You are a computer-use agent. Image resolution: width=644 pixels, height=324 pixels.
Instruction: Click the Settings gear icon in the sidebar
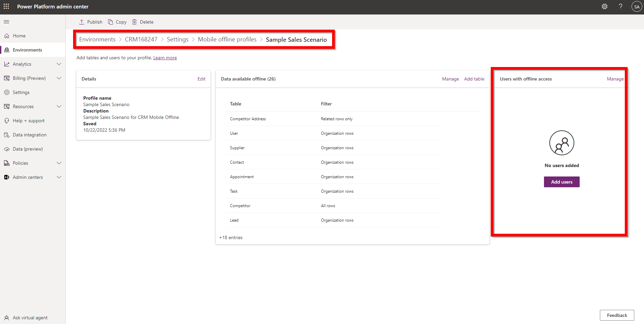7,92
